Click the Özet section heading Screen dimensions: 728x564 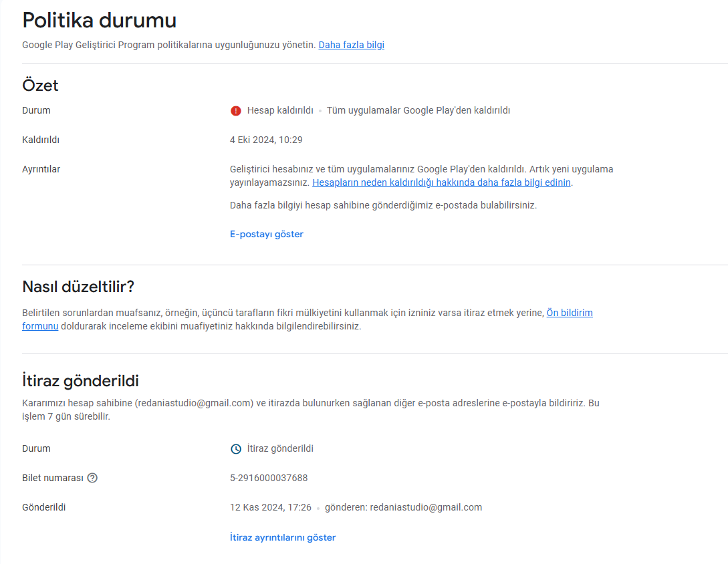pos(40,86)
